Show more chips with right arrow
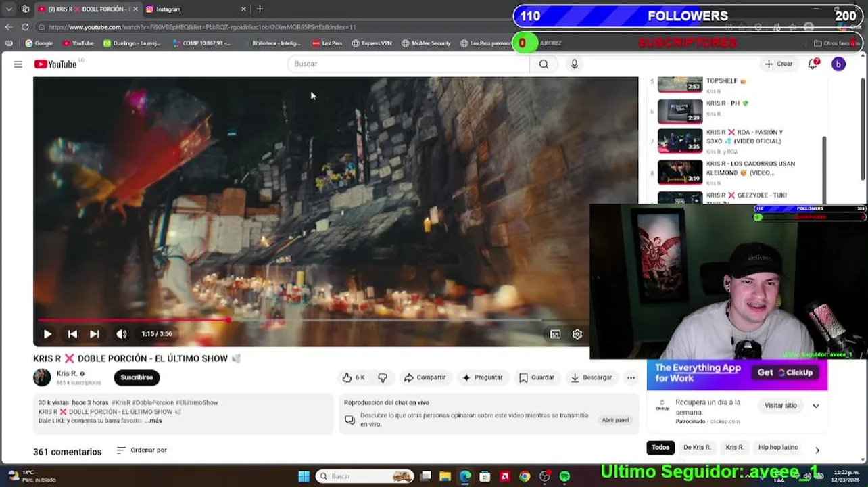 [817, 450]
